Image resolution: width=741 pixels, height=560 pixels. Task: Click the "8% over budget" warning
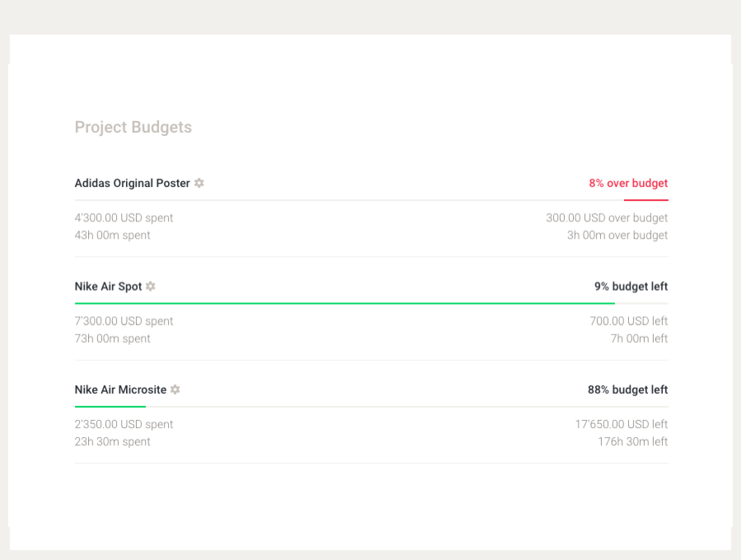click(x=627, y=183)
